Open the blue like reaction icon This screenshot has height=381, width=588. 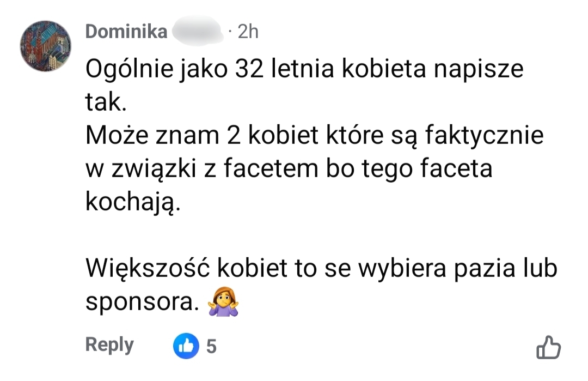186,346
